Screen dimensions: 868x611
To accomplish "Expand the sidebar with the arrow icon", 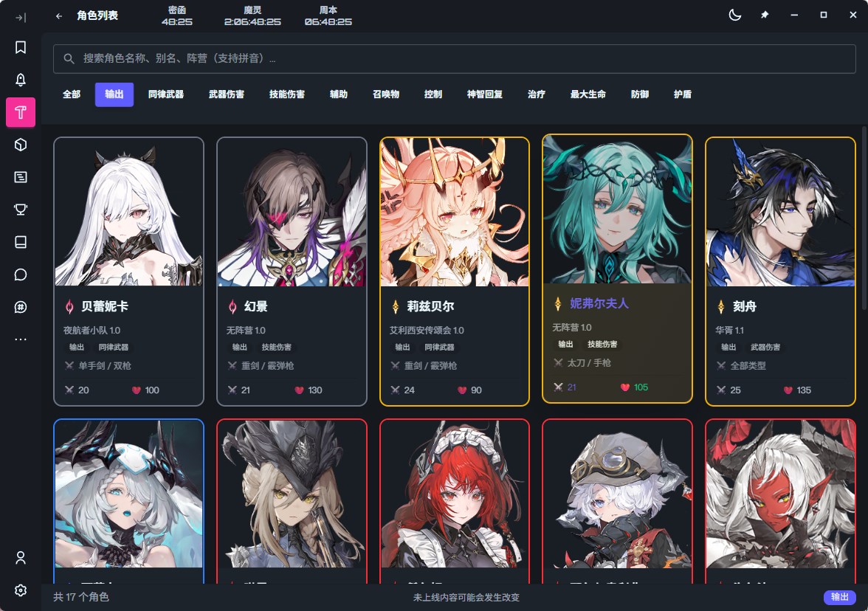I will click(x=21, y=17).
